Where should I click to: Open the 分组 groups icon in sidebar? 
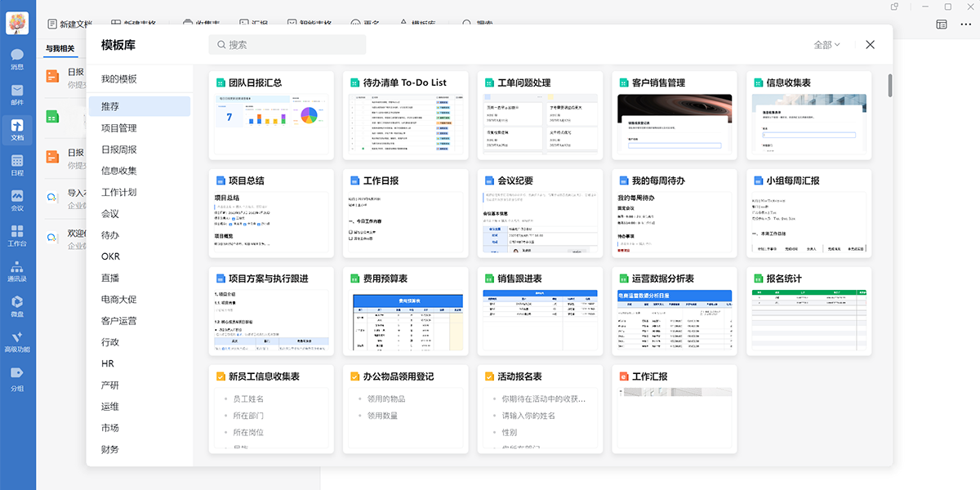(17, 376)
